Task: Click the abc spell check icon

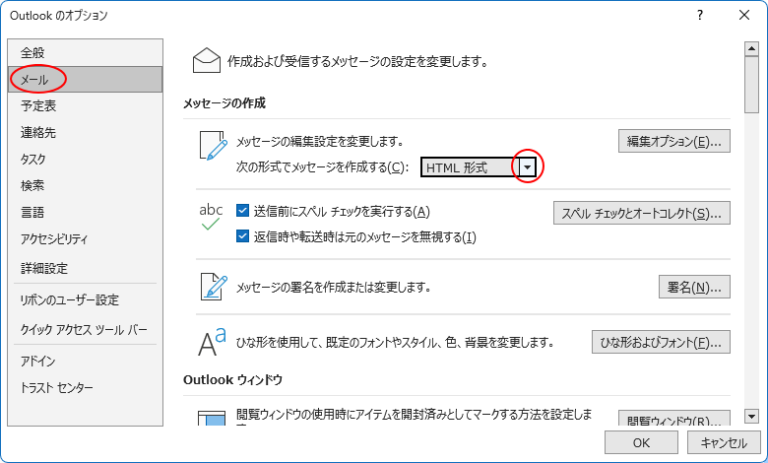Action: pos(211,216)
